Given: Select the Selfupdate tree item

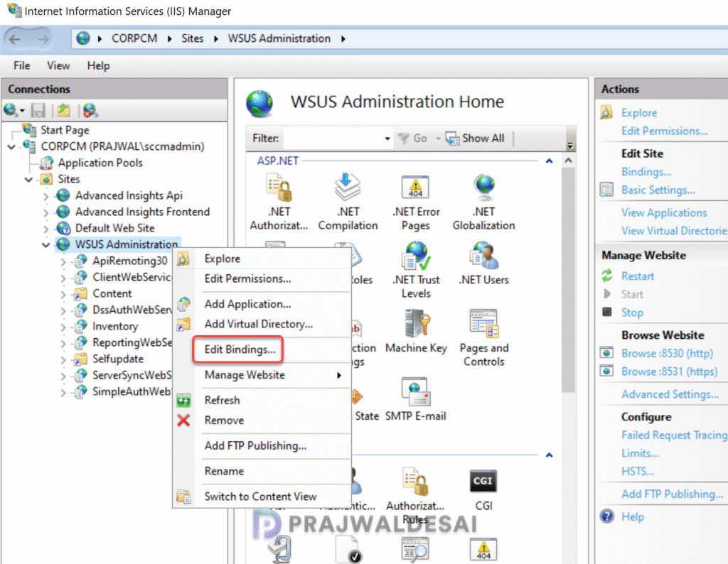Looking at the screenshot, I should [x=118, y=359].
